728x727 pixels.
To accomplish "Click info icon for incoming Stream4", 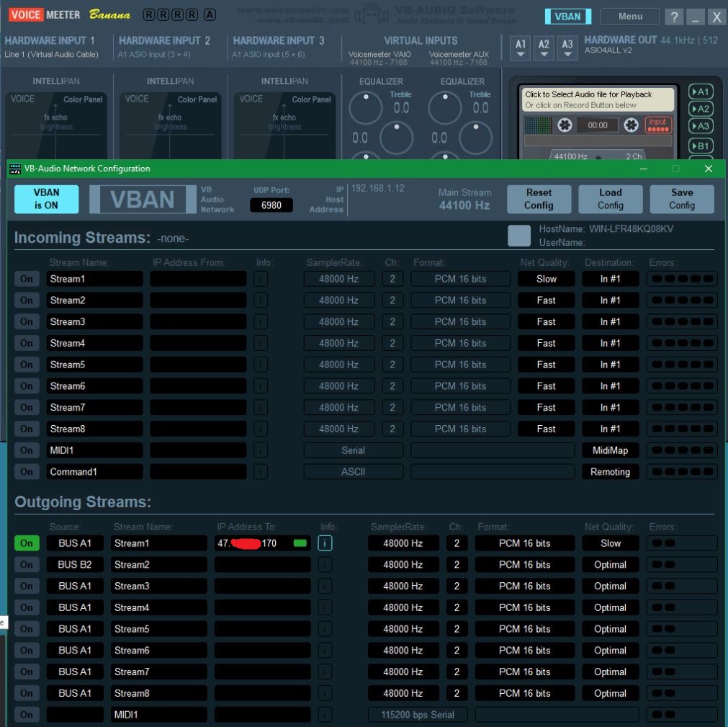I will tap(261, 343).
